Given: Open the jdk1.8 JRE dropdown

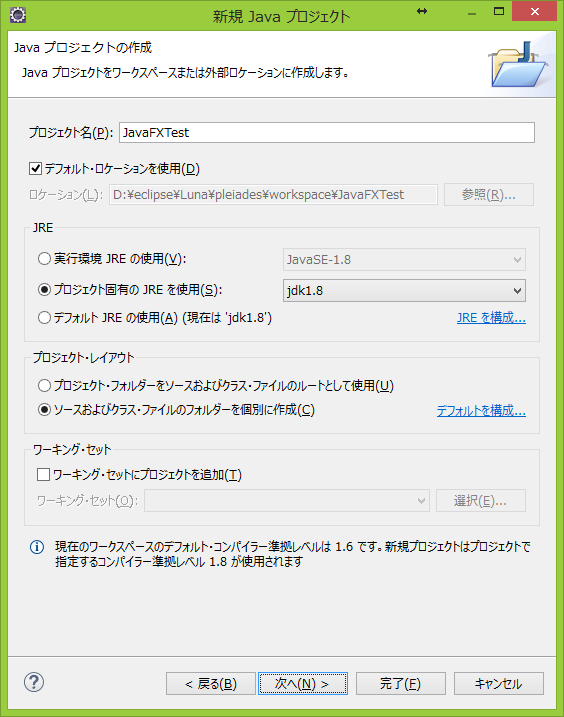Looking at the screenshot, I should [404, 290].
